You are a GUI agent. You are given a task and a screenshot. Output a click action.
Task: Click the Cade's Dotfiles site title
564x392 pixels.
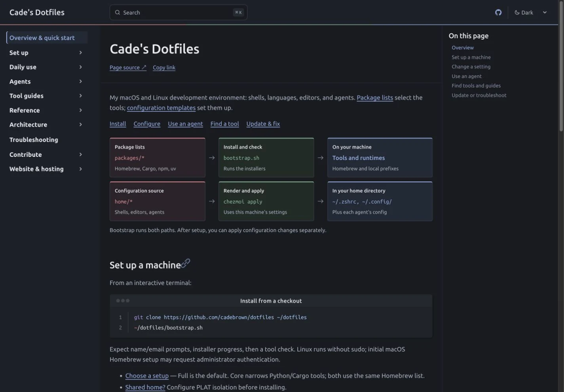[37, 12]
